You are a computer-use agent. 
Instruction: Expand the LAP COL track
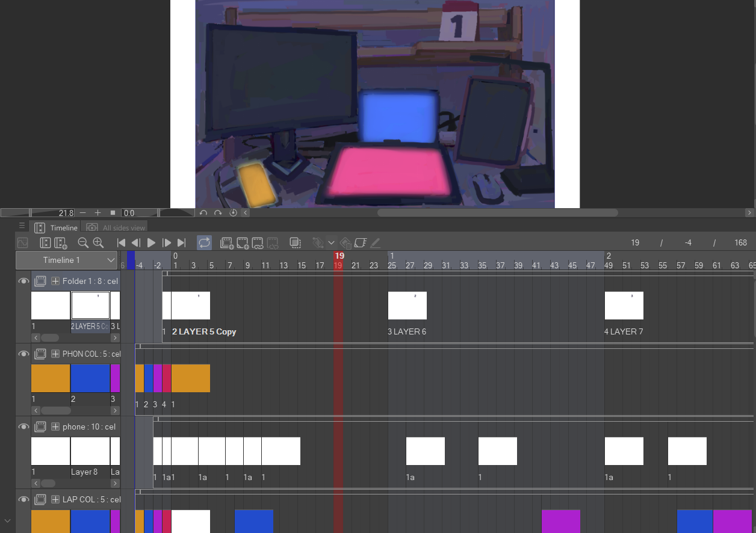55,499
